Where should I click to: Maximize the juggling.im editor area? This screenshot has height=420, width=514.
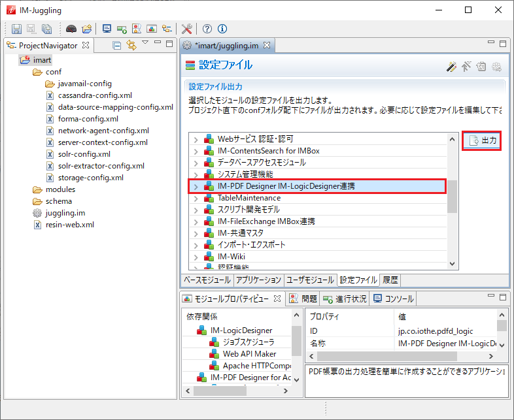[x=503, y=44]
